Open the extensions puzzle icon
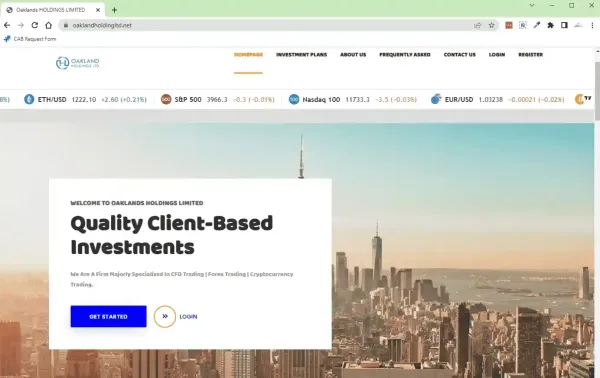 [550, 25]
